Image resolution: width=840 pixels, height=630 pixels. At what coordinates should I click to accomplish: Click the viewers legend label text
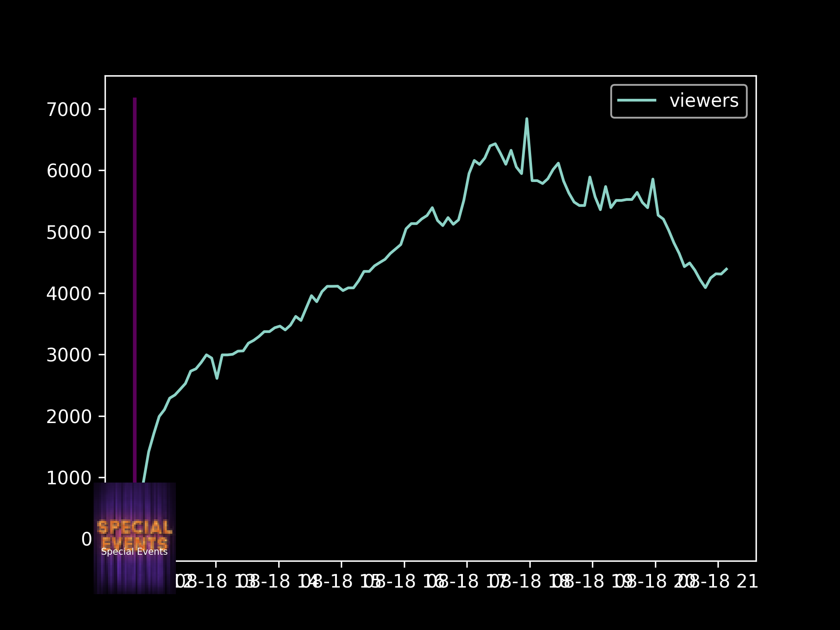703,101
